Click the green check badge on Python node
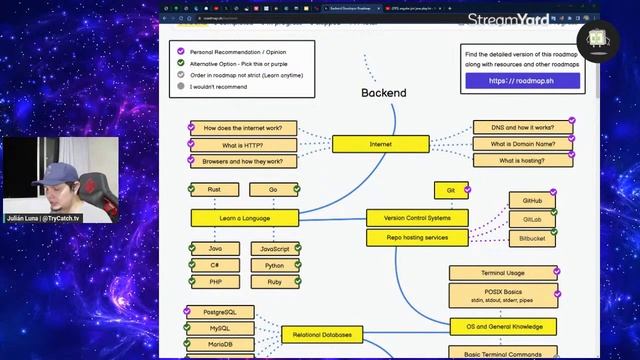Image resolution: width=640 pixels, height=360 pixels. coord(298,264)
